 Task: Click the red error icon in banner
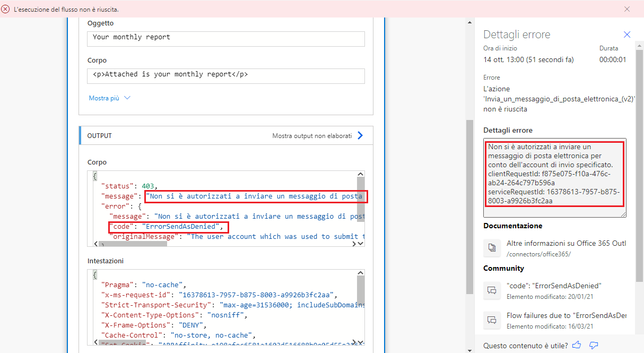(6, 10)
